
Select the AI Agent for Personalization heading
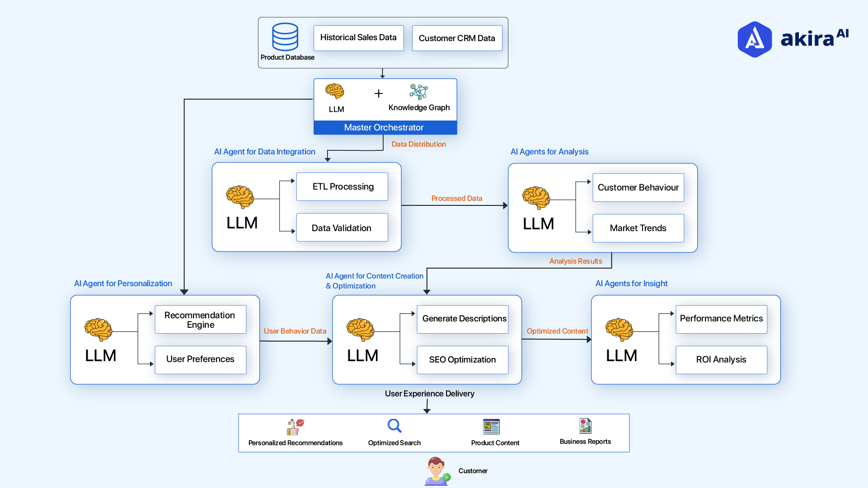pos(123,284)
